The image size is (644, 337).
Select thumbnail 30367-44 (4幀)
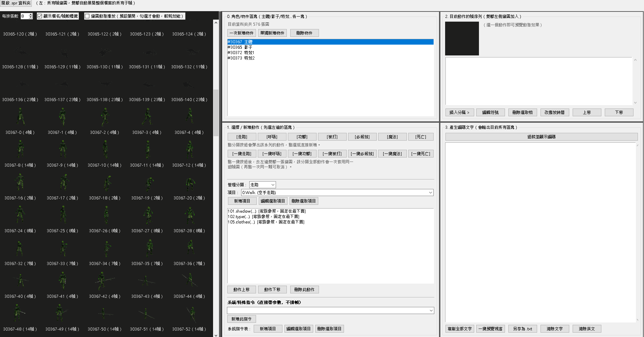point(189,281)
